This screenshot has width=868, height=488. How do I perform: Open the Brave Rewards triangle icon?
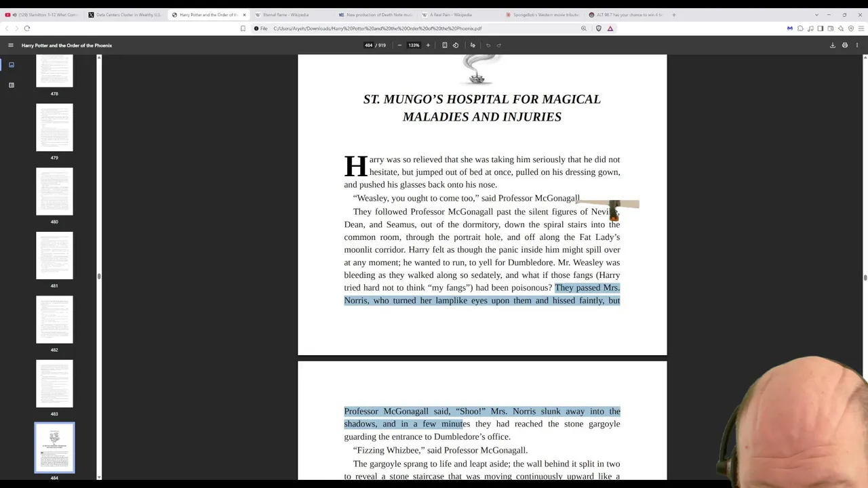pos(610,28)
